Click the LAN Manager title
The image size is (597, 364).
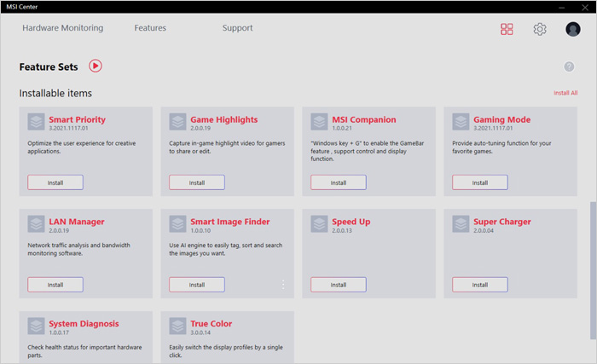tap(77, 222)
